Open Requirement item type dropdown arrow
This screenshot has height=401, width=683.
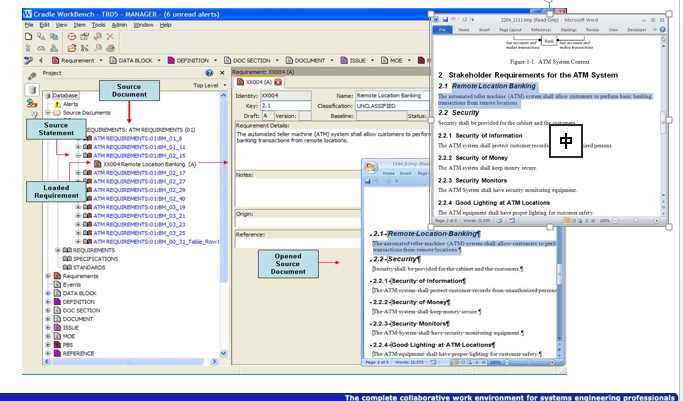[101, 61]
